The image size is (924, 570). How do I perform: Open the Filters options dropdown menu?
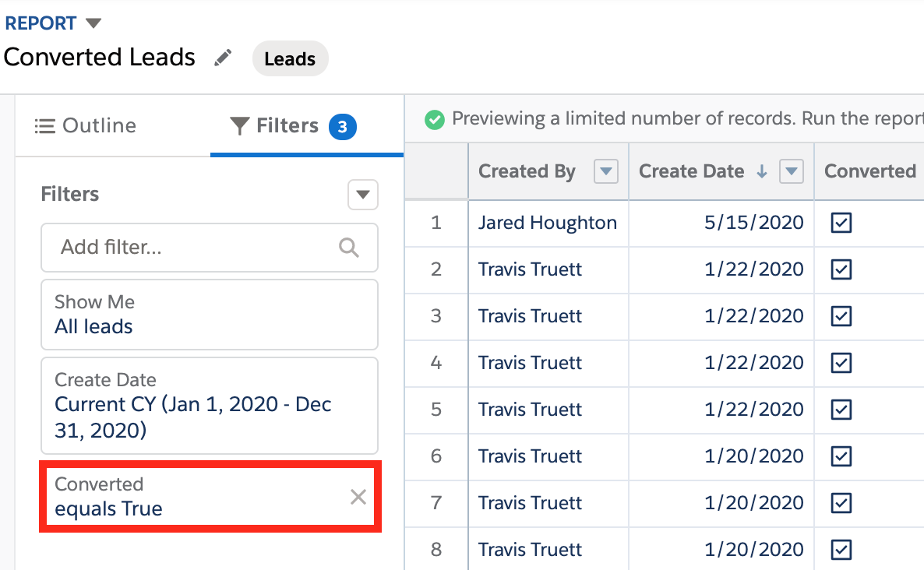click(x=362, y=195)
